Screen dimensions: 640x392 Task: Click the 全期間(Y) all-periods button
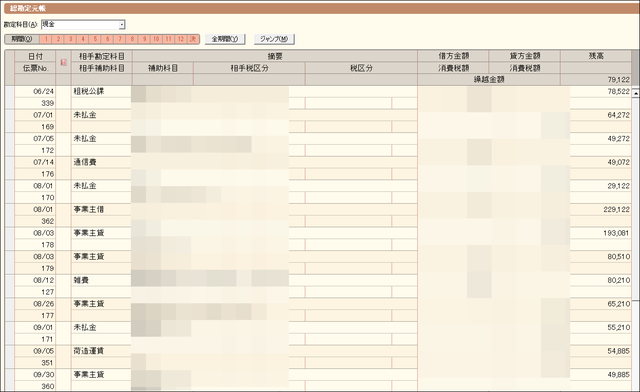[224, 39]
